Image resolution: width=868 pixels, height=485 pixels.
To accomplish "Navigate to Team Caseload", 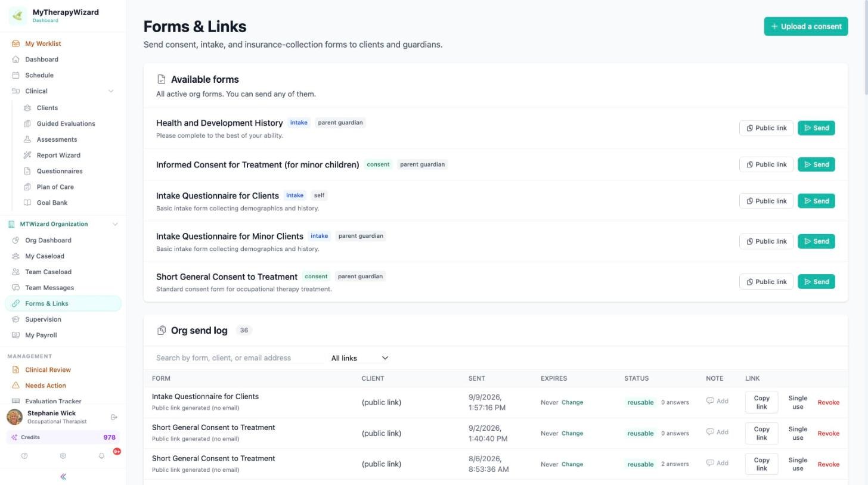I will pyautogui.click(x=48, y=272).
